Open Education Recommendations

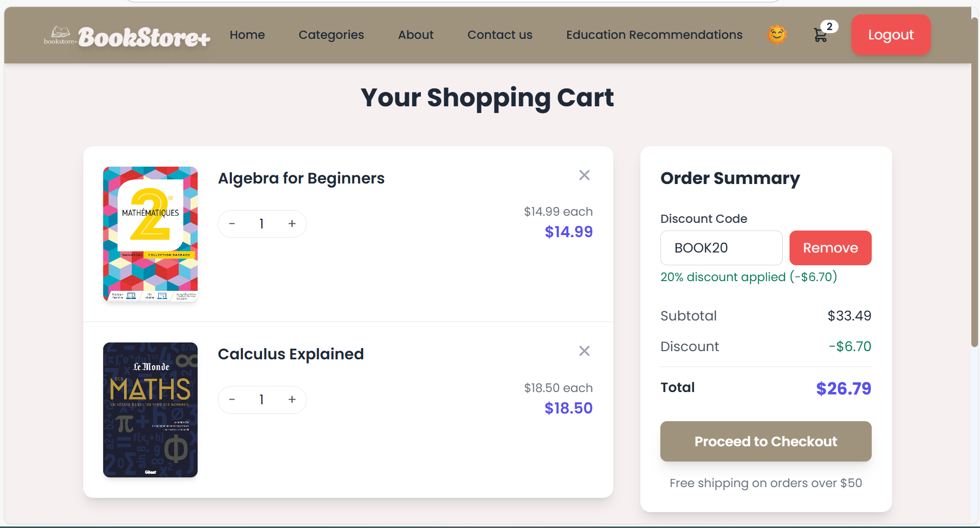coord(654,35)
